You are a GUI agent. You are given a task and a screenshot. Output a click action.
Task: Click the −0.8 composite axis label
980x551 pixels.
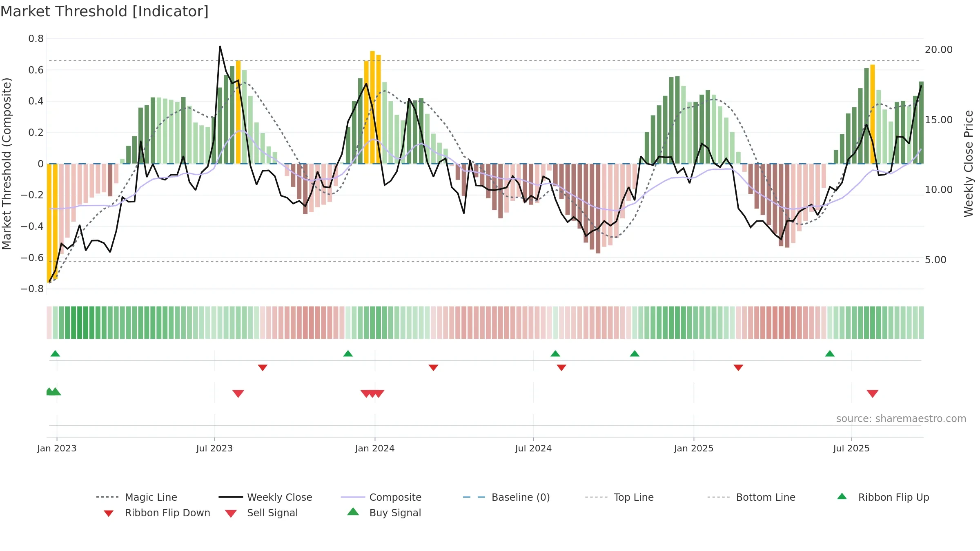pyautogui.click(x=32, y=289)
